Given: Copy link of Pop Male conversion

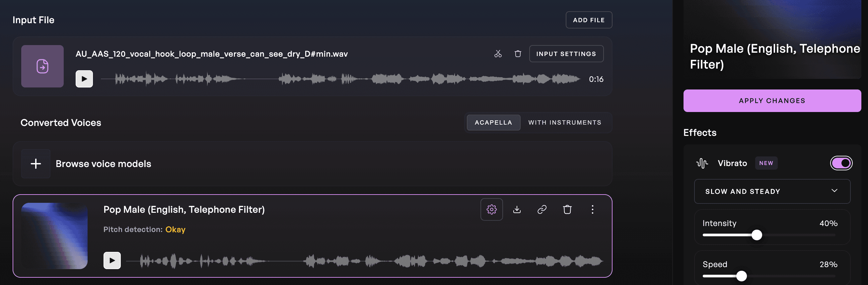Looking at the screenshot, I should (542, 210).
